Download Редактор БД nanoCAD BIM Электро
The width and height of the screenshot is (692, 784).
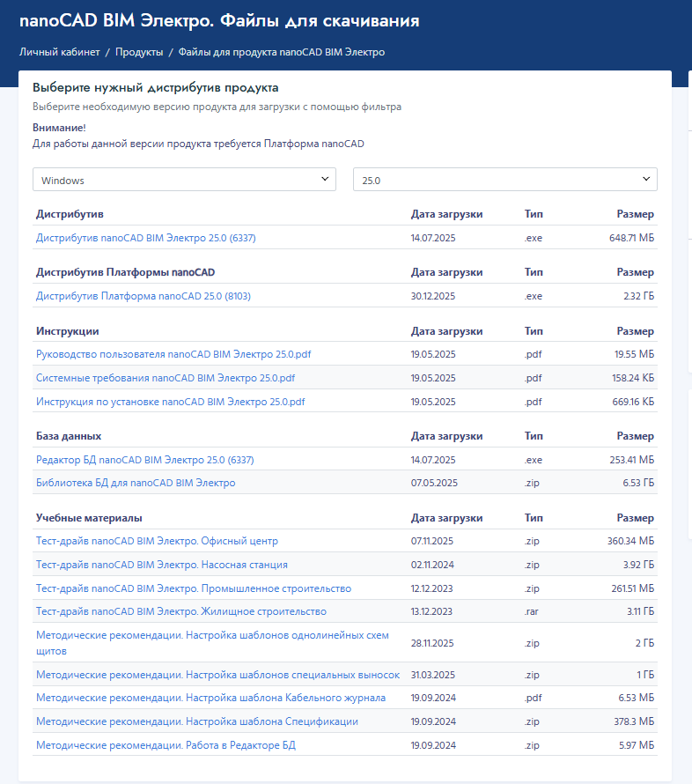pyautogui.click(x=145, y=460)
